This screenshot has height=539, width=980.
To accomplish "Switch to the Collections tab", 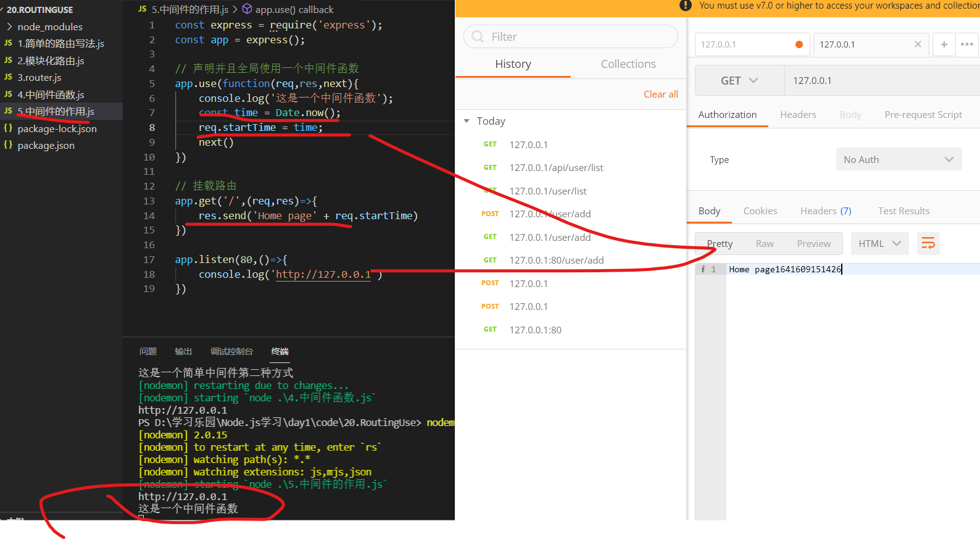I will 628,64.
